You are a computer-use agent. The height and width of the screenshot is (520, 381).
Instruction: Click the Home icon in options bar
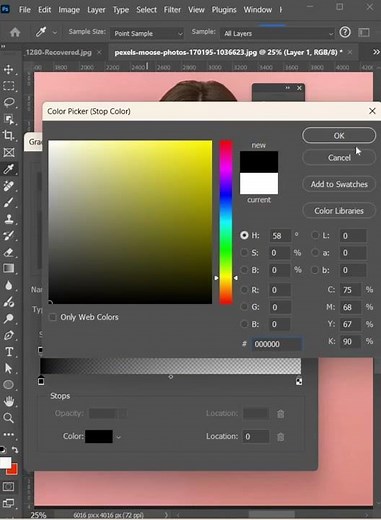point(15,32)
